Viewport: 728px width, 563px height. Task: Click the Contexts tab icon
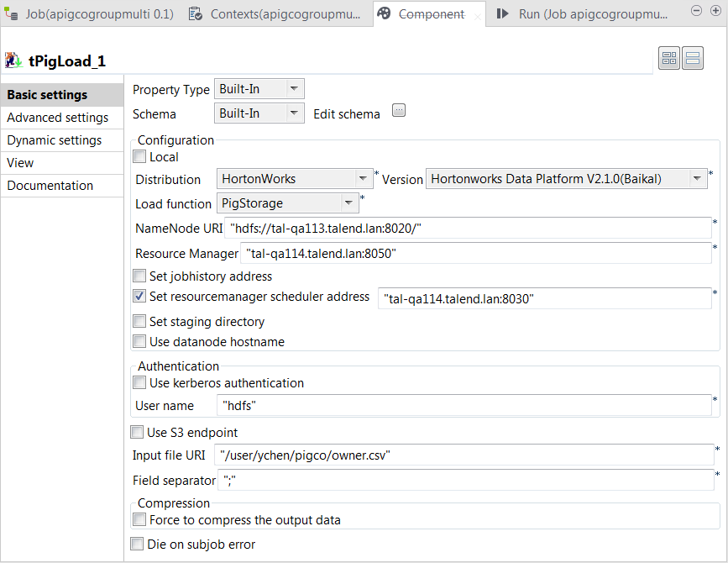(196, 13)
